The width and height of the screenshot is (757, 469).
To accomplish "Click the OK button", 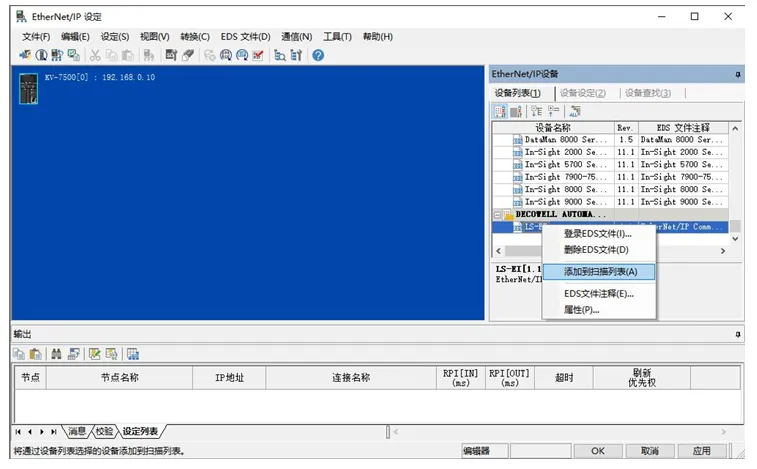I will [598, 451].
